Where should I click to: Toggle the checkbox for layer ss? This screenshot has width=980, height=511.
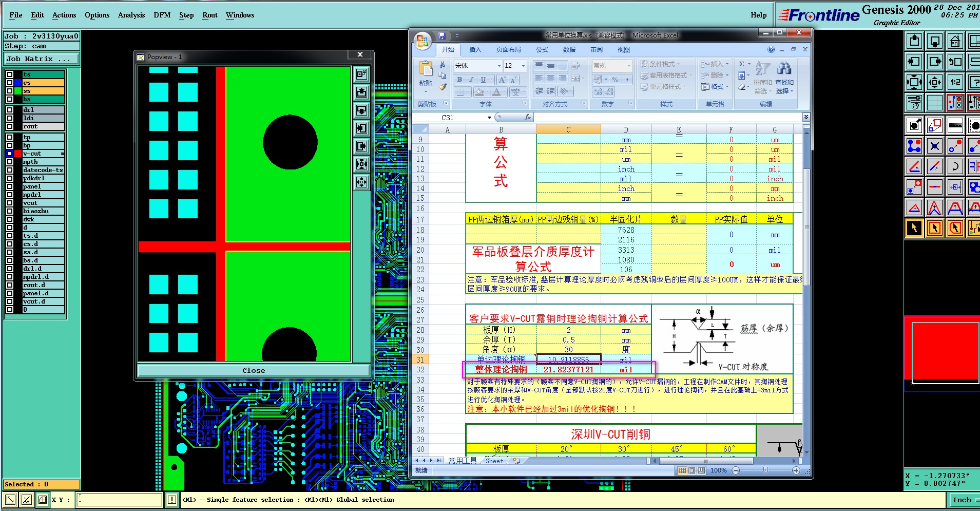click(10, 91)
